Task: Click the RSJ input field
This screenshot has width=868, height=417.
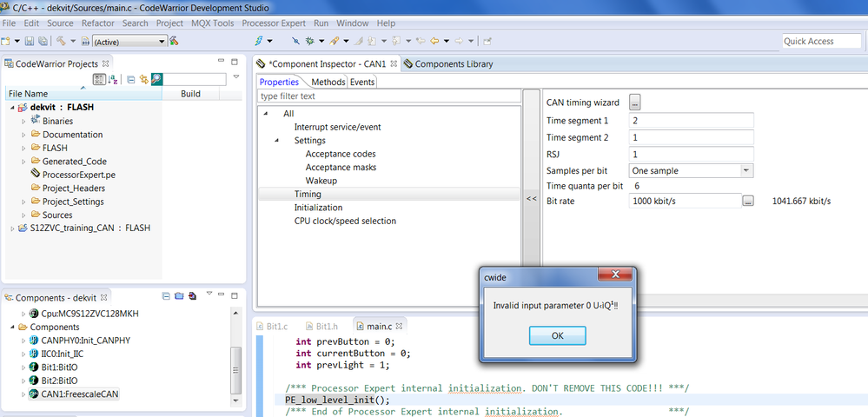Action: [x=692, y=155]
